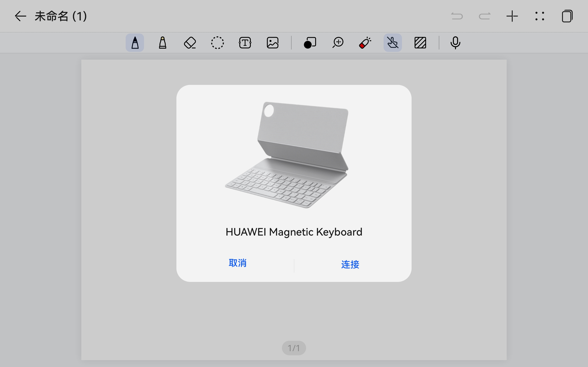Start voice recording with the microphone
This screenshot has height=367, width=588.
(x=455, y=43)
